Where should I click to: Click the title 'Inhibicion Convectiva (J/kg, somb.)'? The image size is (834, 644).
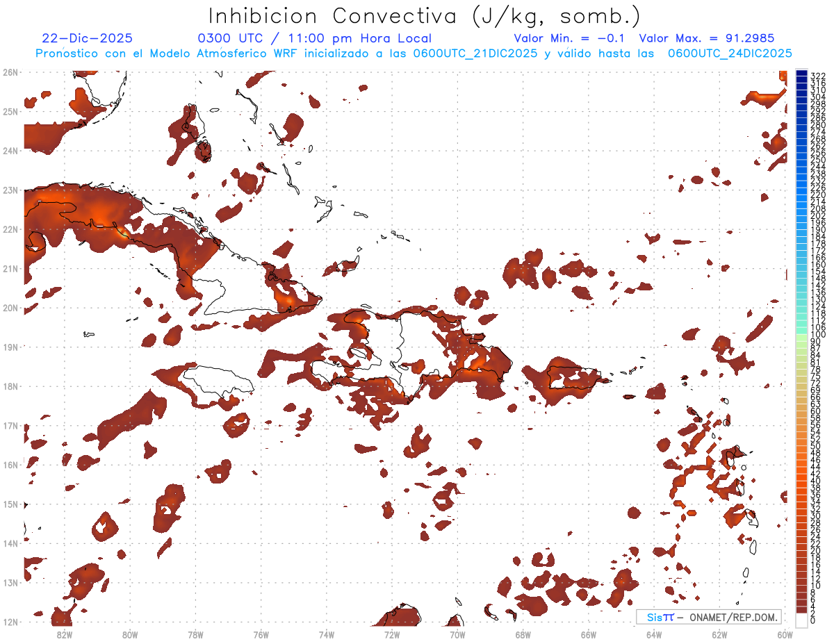coord(425,16)
